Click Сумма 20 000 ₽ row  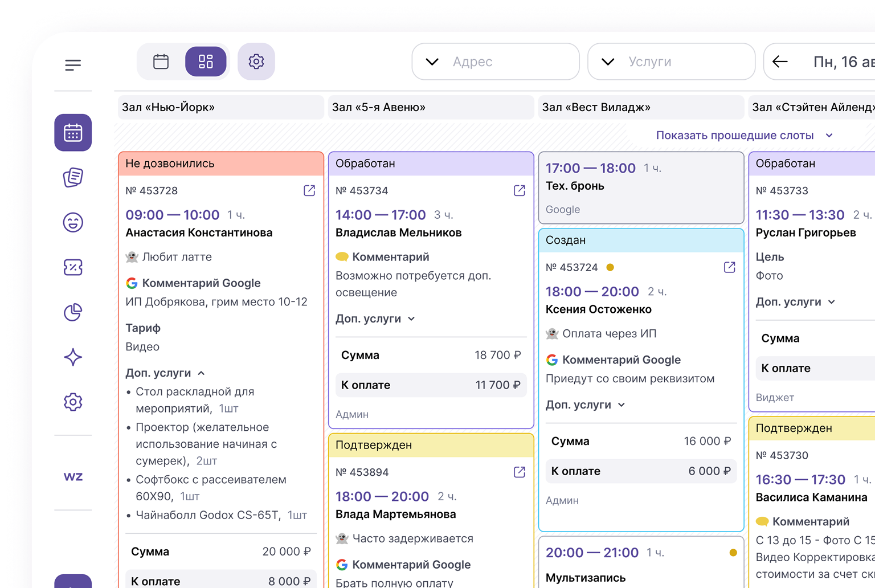pyautogui.click(x=221, y=552)
